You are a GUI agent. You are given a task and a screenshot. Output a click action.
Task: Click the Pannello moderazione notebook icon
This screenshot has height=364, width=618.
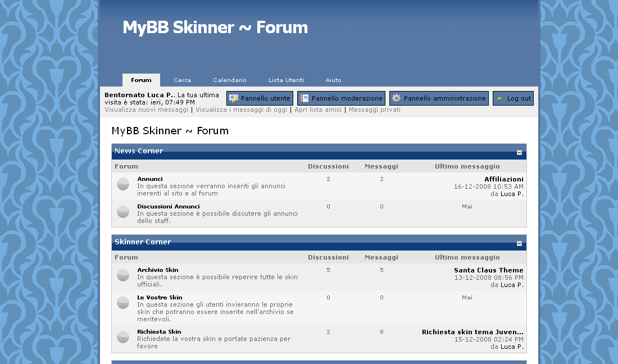tap(305, 98)
